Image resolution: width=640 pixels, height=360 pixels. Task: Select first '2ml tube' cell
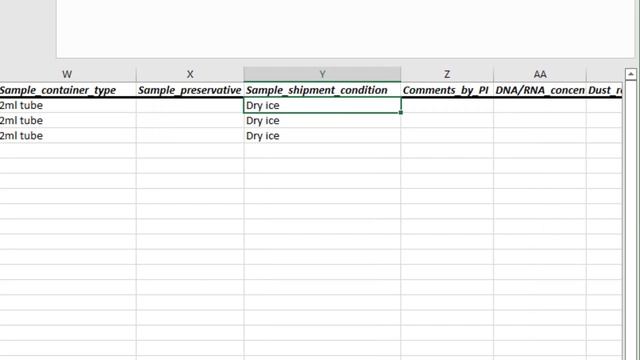68,105
